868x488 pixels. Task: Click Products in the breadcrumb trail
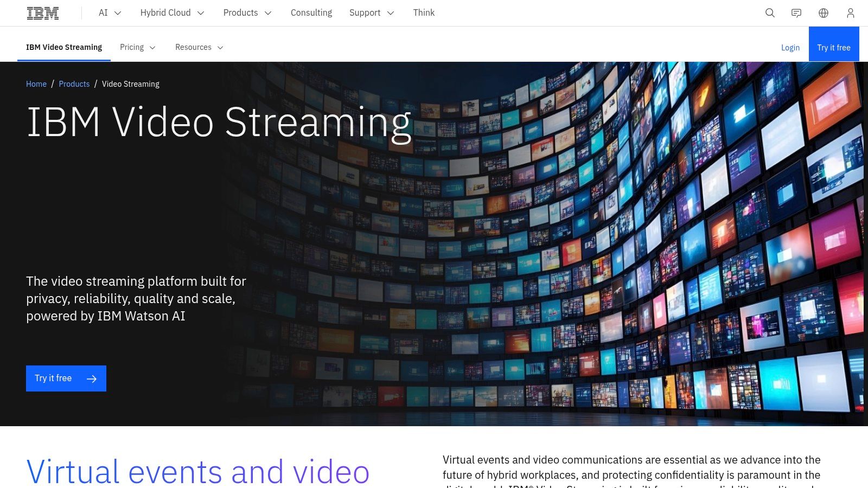[x=74, y=84]
